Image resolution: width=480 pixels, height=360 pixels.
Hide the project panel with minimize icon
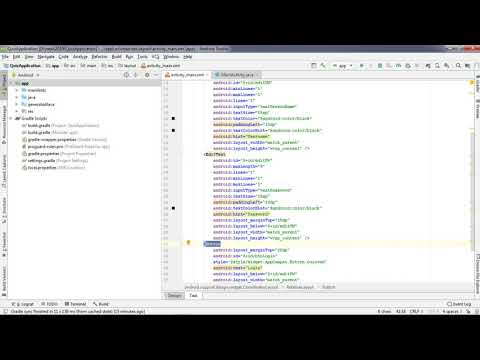point(156,75)
